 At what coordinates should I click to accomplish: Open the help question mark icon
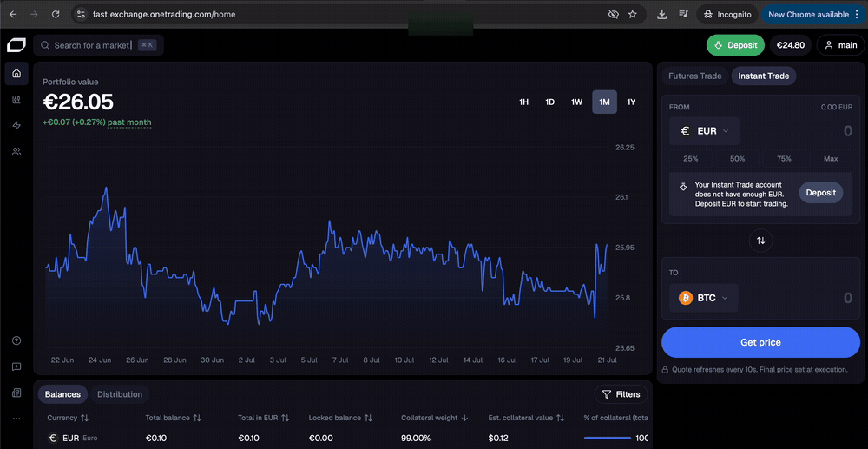[16, 340]
